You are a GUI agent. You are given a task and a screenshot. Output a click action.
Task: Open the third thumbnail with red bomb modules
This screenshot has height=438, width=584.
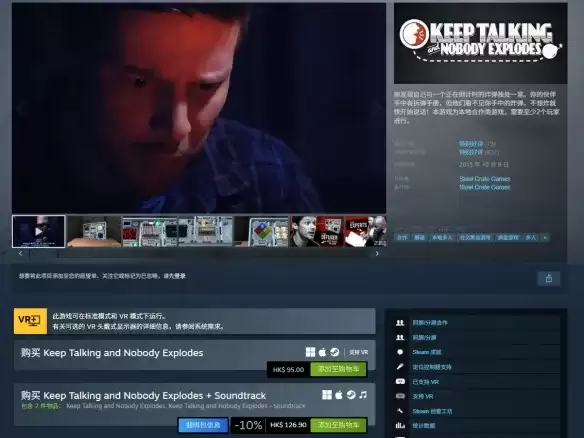(x=150, y=231)
